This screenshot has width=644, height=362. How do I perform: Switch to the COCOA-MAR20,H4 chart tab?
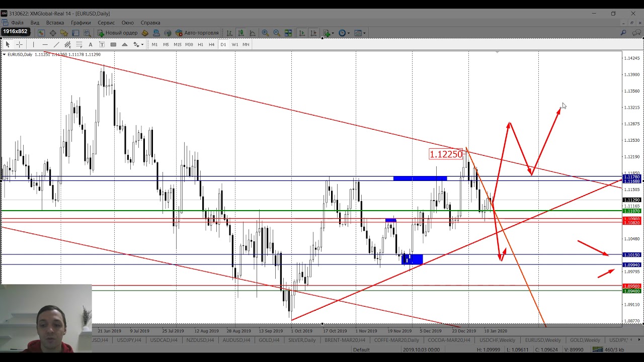[x=449, y=340]
